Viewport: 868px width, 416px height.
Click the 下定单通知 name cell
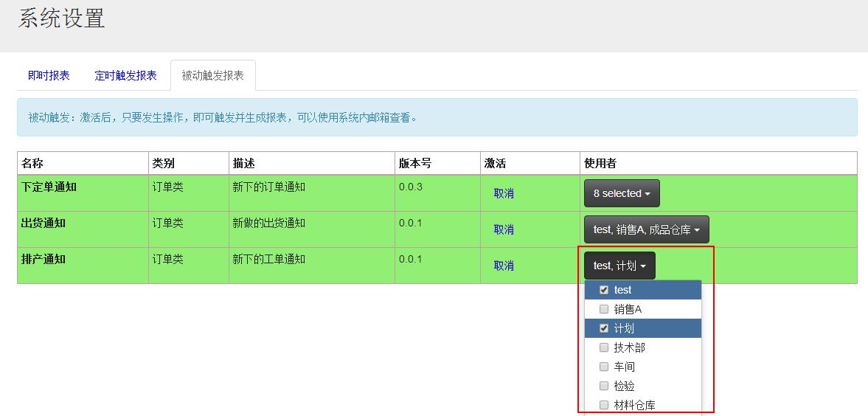tap(49, 187)
